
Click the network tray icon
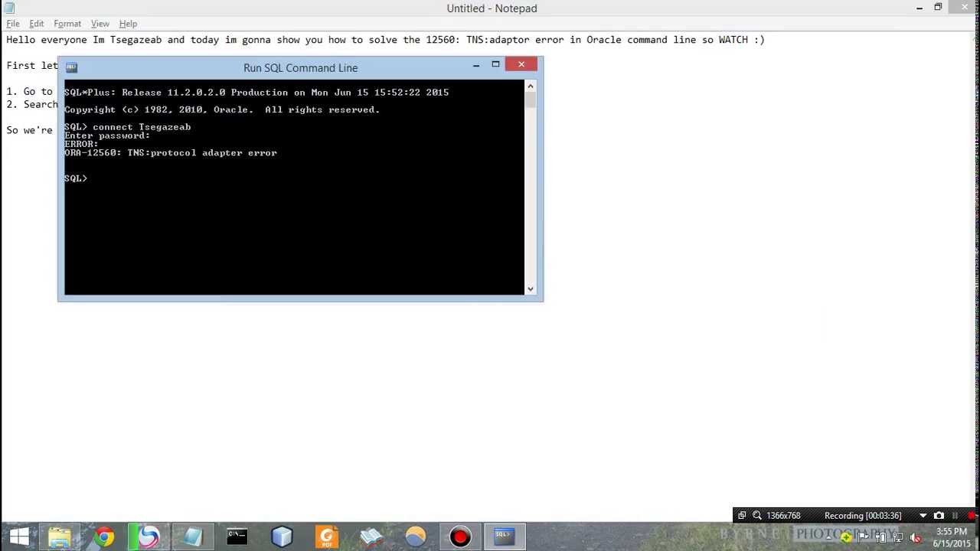coord(898,537)
